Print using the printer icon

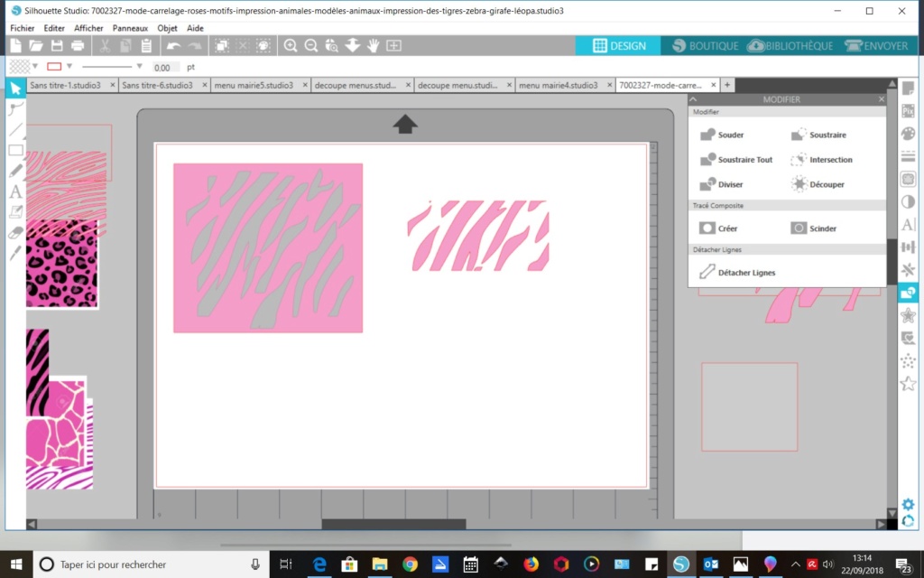tap(78, 45)
